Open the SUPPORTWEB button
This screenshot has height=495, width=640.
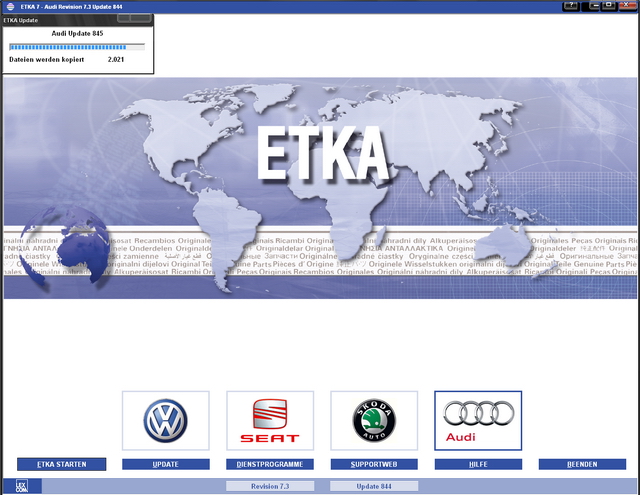(374, 464)
